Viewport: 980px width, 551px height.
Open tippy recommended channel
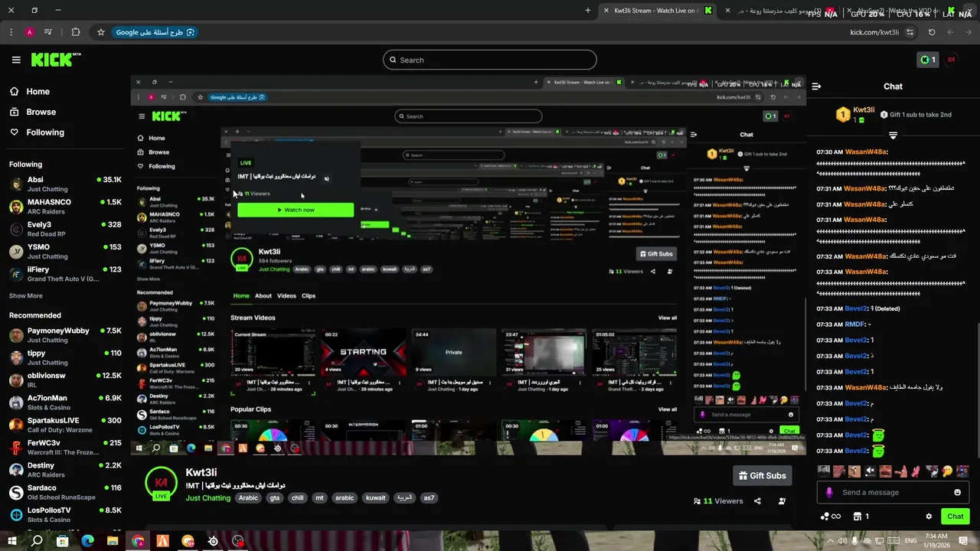(65, 357)
